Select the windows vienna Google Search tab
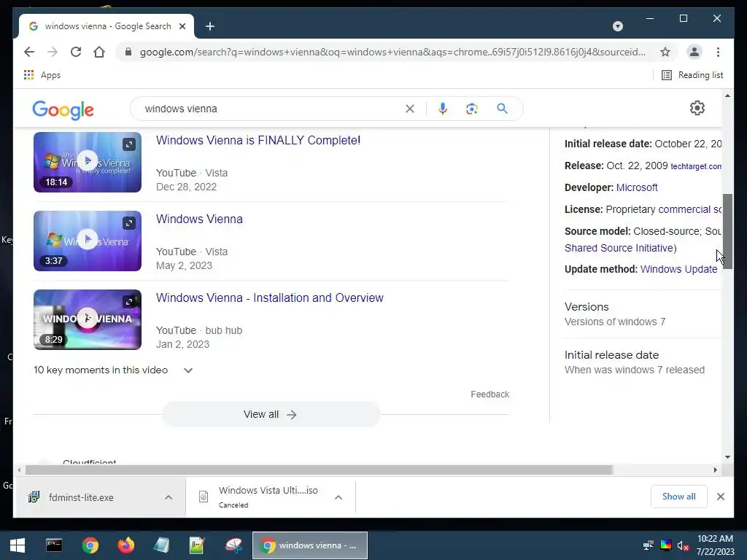747x560 pixels. pyautogui.click(x=107, y=26)
